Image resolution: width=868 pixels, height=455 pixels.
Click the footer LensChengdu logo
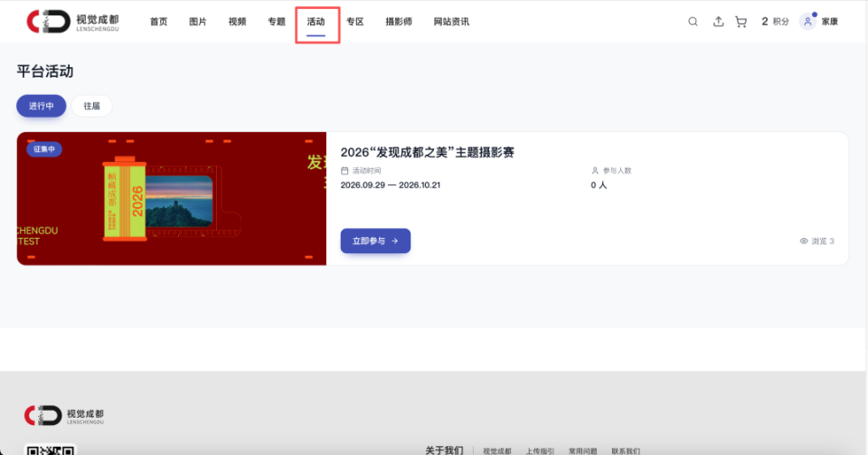(63, 415)
